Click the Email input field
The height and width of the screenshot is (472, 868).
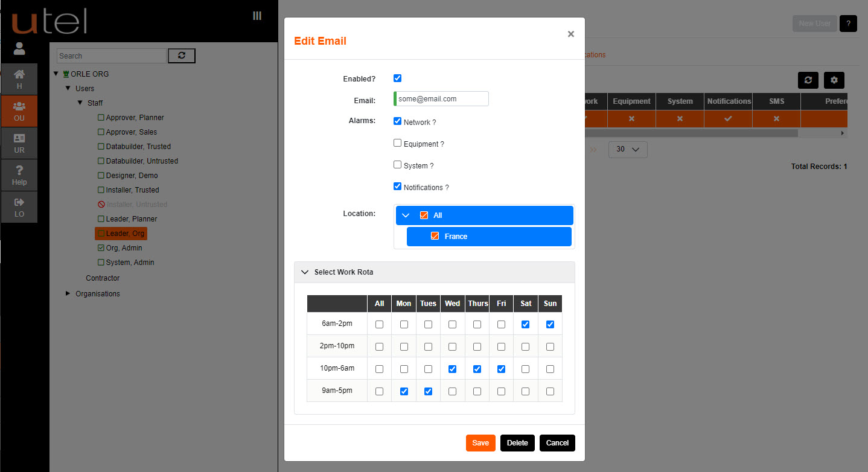[442, 99]
